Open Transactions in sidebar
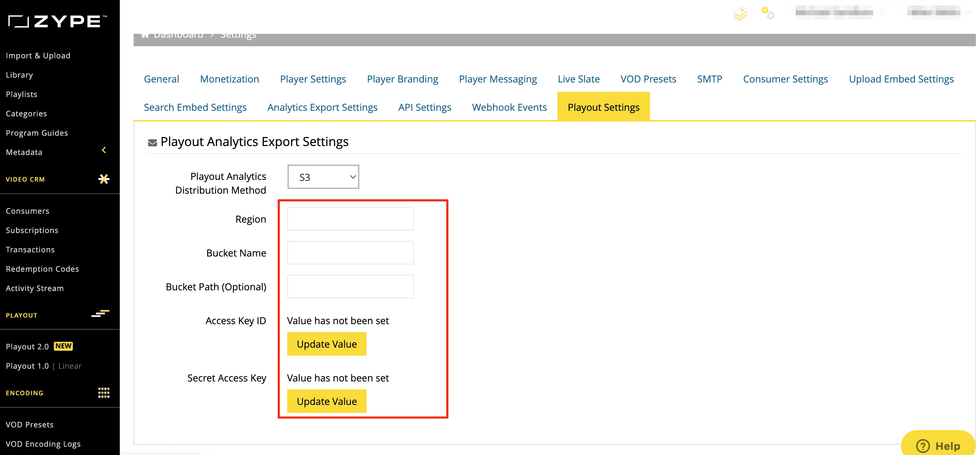 click(30, 250)
